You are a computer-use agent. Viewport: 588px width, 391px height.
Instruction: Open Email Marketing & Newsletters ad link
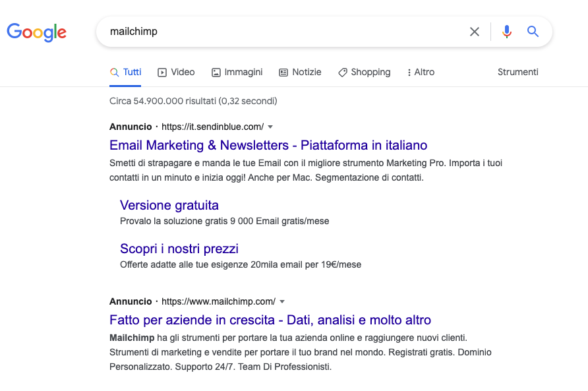tap(268, 145)
